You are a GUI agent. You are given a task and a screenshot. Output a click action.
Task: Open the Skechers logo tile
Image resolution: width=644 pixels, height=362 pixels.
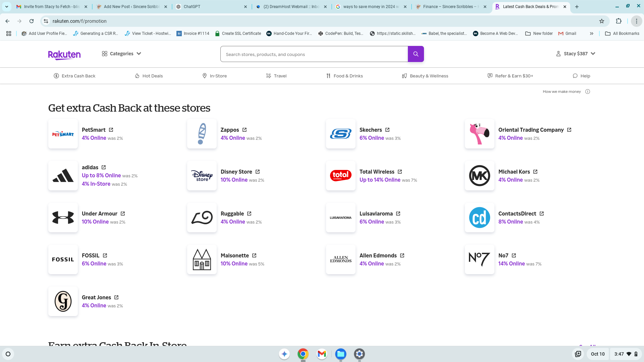click(x=341, y=134)
